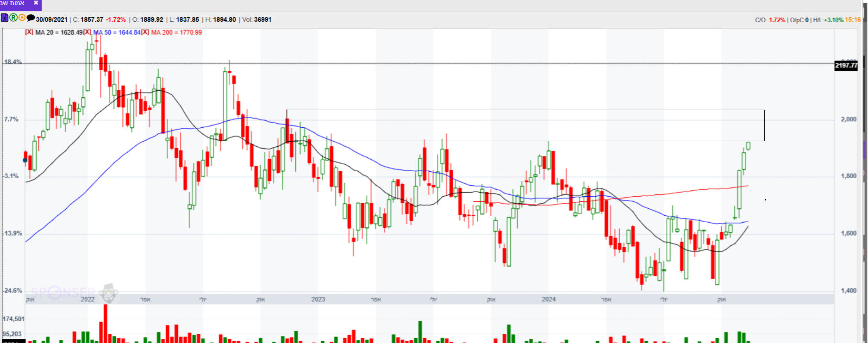
Task: Remove the MA 200 indicator via [X]
Action: click(x=145, y=32)
